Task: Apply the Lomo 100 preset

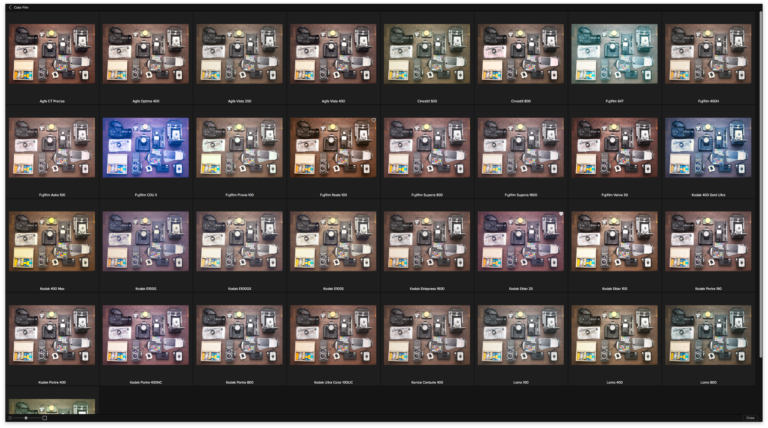Action: pyautogui.click(x=521, y=335)
